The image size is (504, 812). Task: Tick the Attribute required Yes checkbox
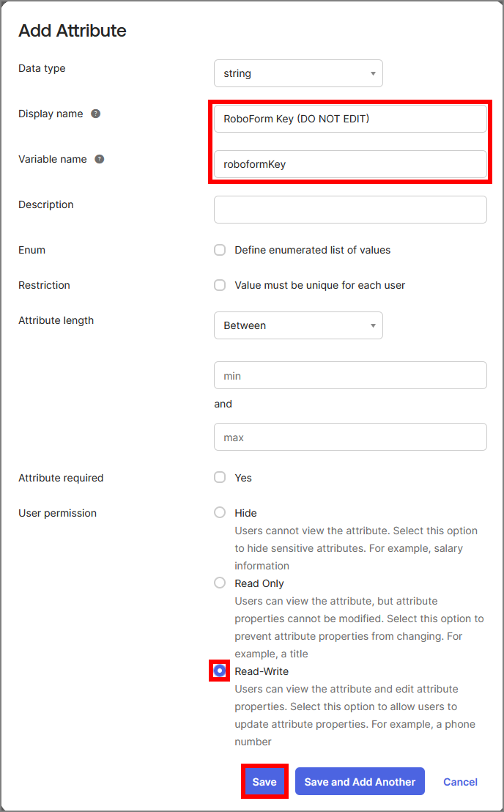pos(220,478)
